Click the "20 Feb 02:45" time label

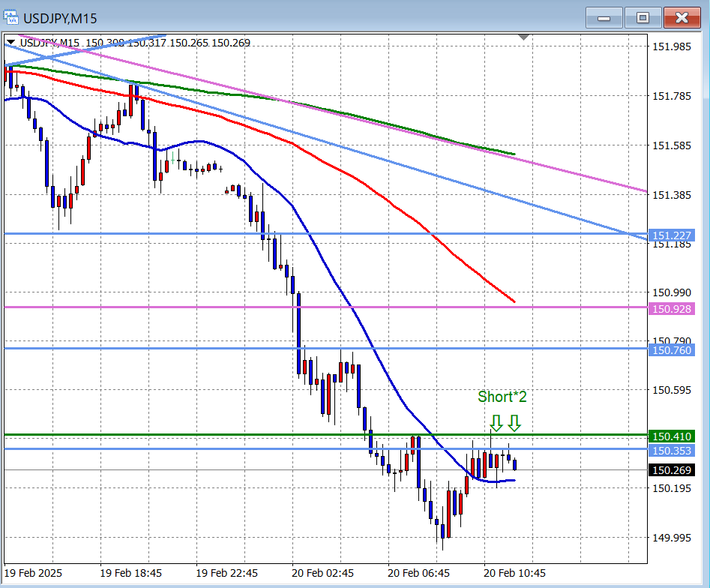(x=322, y=573)
